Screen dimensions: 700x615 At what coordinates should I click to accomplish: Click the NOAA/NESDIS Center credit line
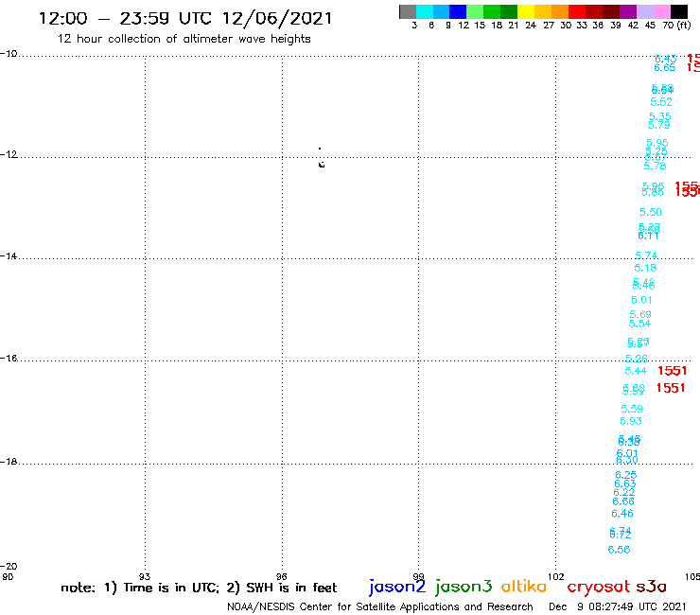380,607
